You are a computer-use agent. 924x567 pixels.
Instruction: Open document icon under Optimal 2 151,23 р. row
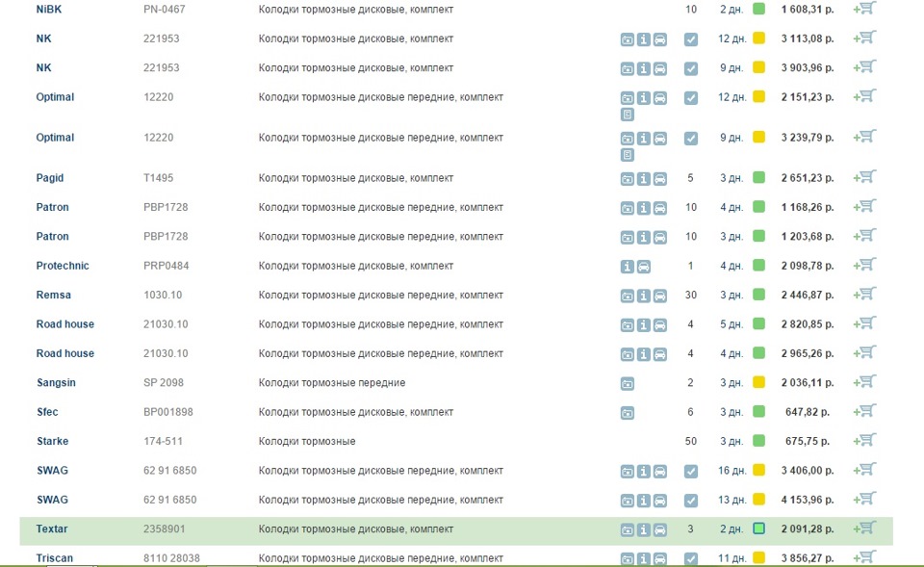pos(627,115)
